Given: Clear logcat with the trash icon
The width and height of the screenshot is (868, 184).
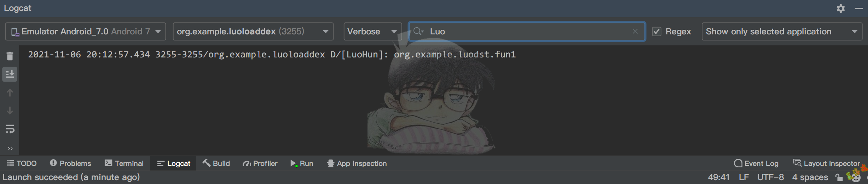Looking at the screenshot, I should pyautogui.click(x=10, y=56).
